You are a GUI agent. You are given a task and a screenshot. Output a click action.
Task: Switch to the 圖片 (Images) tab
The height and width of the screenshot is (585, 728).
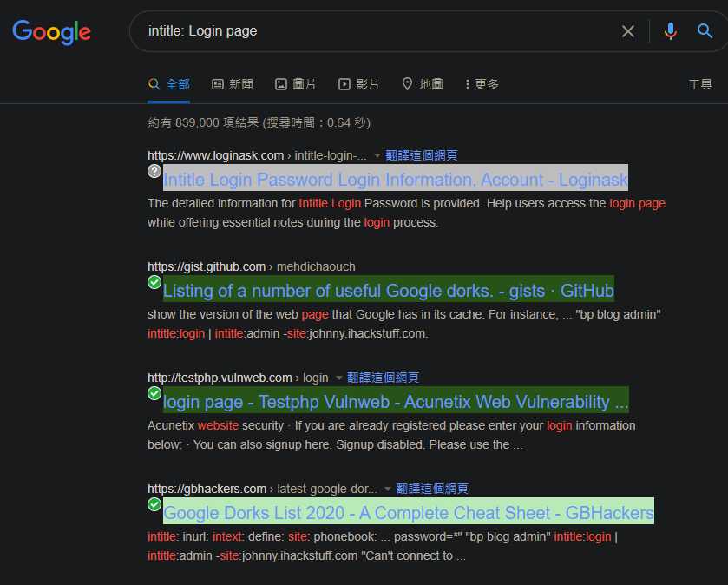(295, 84)
